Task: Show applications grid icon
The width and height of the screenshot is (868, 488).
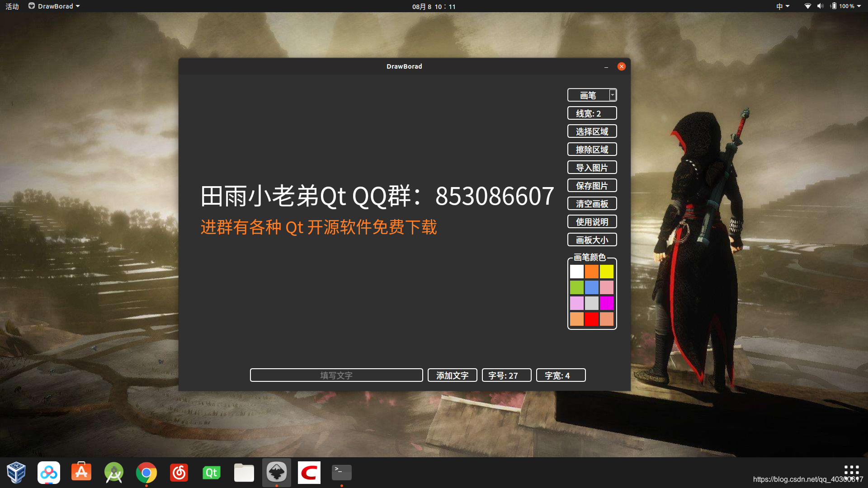Action: [x=851, y=473]
